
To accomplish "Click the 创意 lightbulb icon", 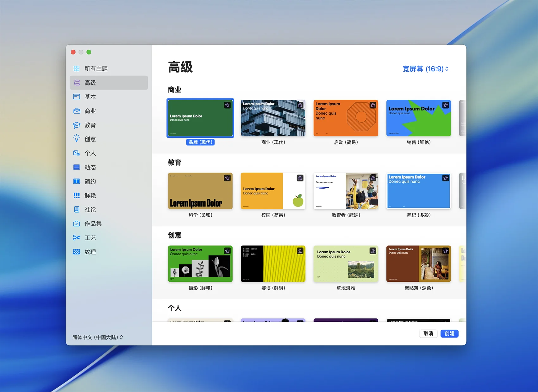I will click(77, 139).
